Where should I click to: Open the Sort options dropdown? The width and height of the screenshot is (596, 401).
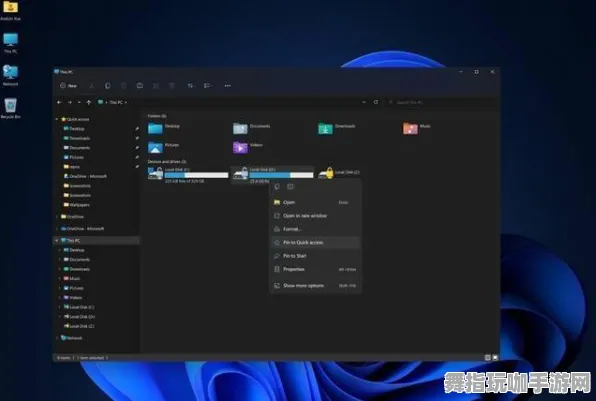pos(190,86)
